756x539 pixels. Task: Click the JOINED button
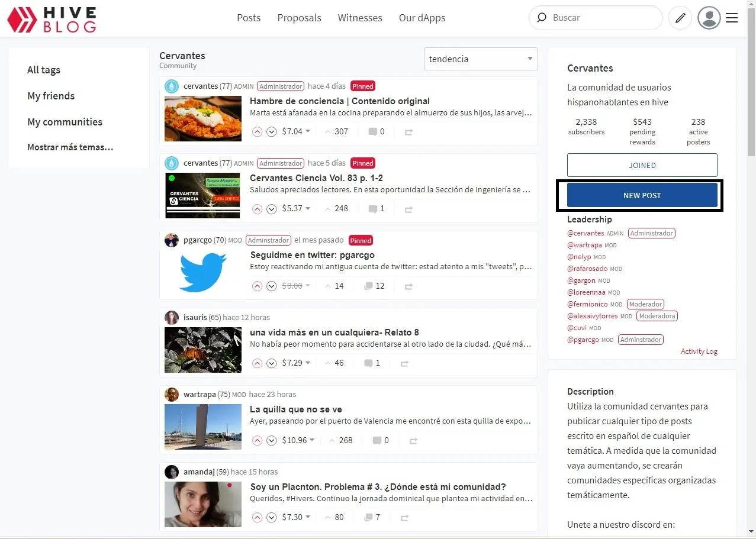(x=642, y=165)
